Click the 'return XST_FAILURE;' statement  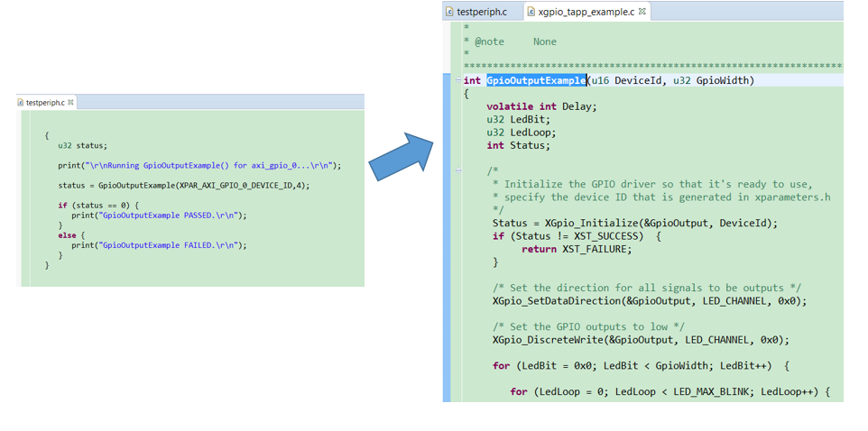(x=576, y=250)
